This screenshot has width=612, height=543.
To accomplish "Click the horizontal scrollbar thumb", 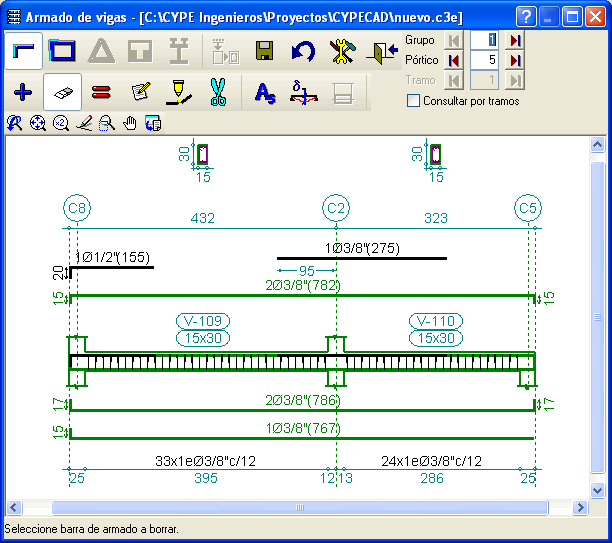I will 300,507.
